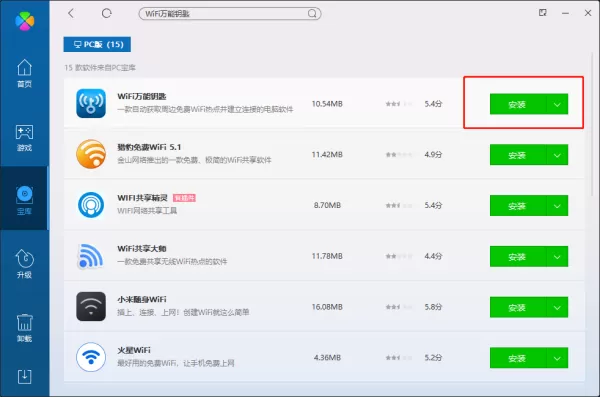Expand install options for 猎豹免费WiFi 5.1
The height and width of the screenshot is (397, 600).
pyautogui.click(x=558, y=155)
